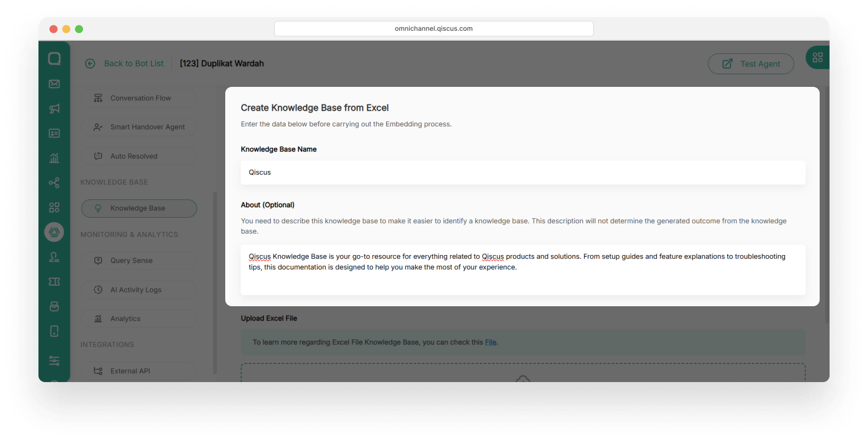Click the "INTEGRATIONS" section header

click(x=107, y=345)
